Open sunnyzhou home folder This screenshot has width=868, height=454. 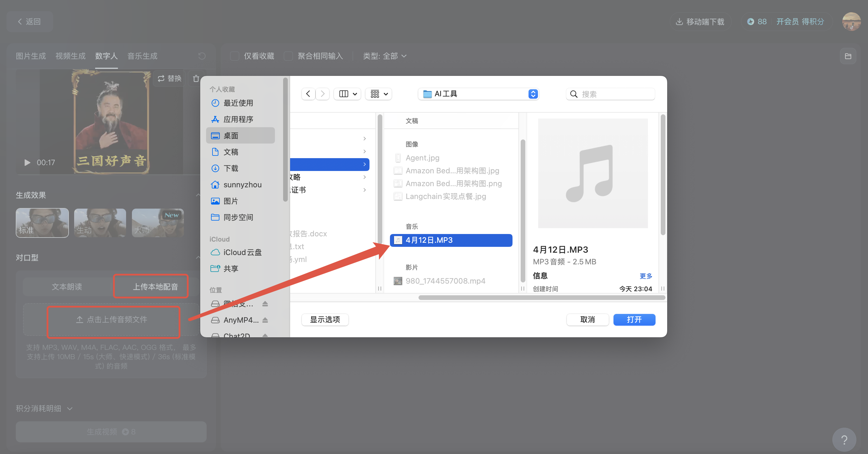[240, 185]
